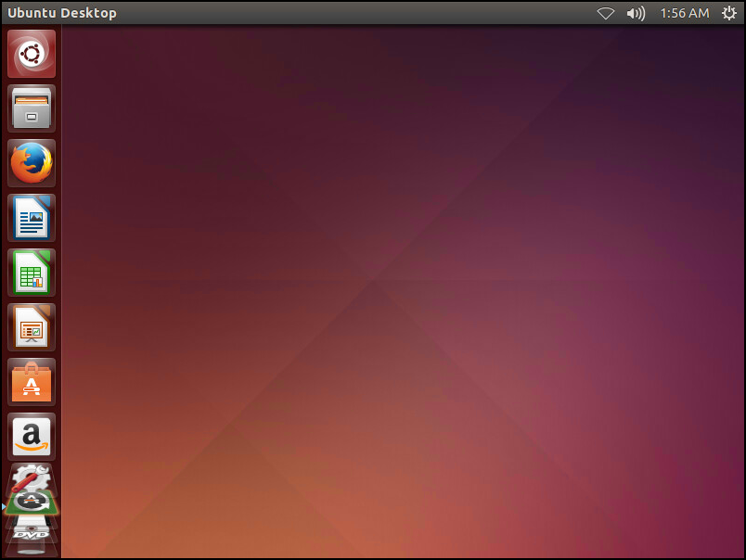Open the network indicator menu

click(x=606, y=13)
